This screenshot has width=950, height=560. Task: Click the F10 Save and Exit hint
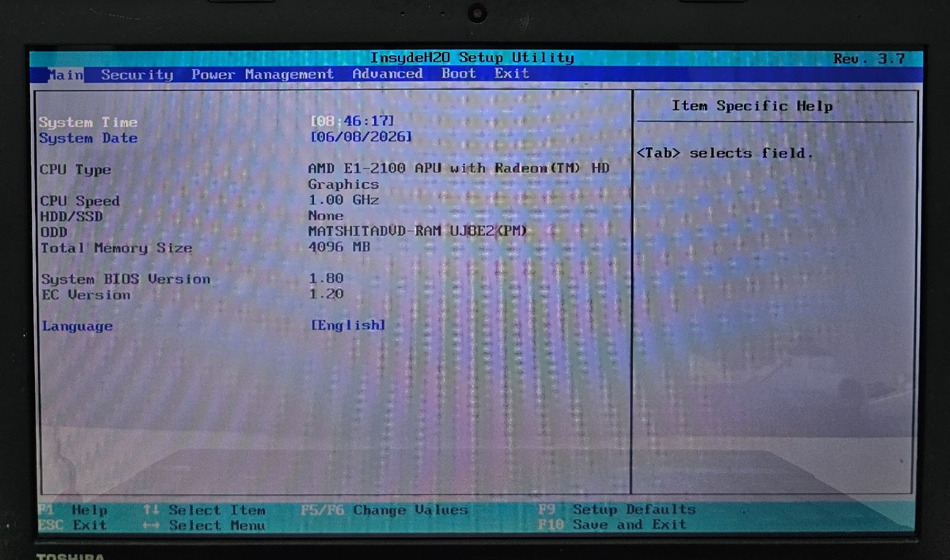coord(612,525)
